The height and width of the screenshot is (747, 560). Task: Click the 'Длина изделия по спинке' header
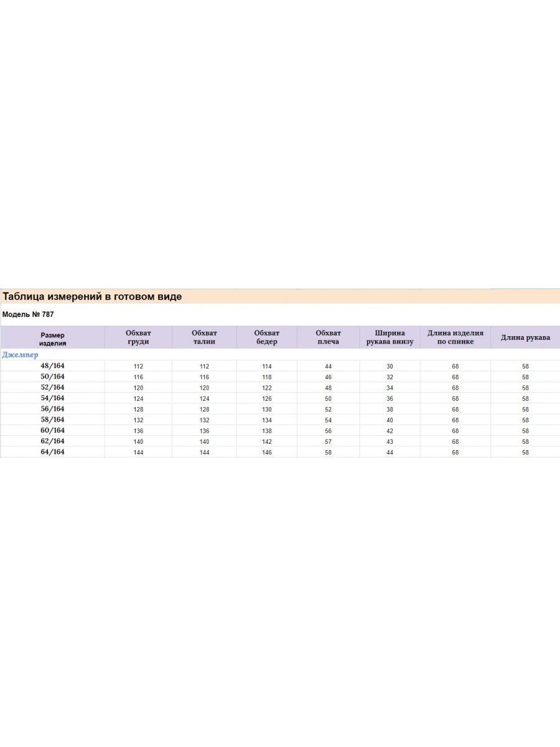(x=455, y=337)
